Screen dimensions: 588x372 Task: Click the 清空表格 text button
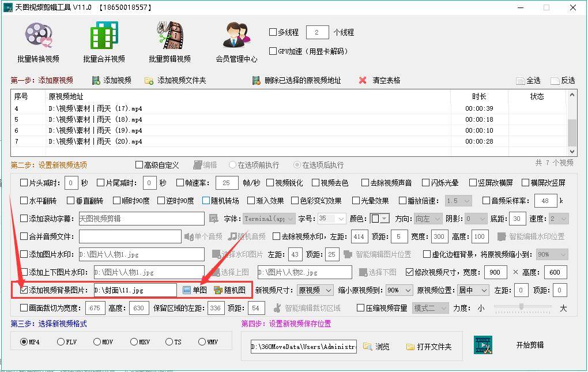pos(386,80)
